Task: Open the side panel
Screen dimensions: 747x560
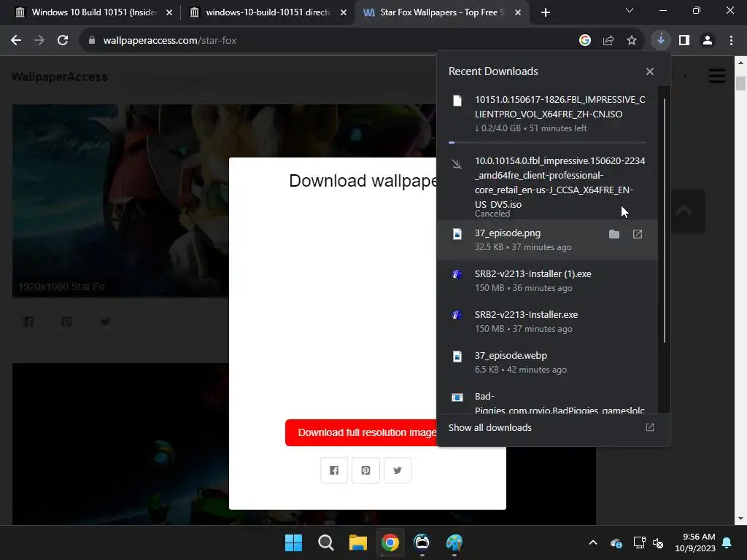Action: [684, 41]
